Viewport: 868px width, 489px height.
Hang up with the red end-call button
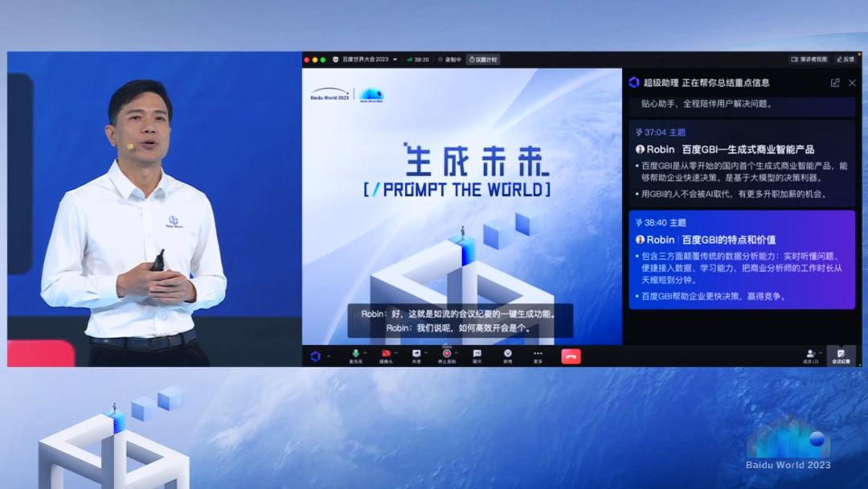coord(571,356)
